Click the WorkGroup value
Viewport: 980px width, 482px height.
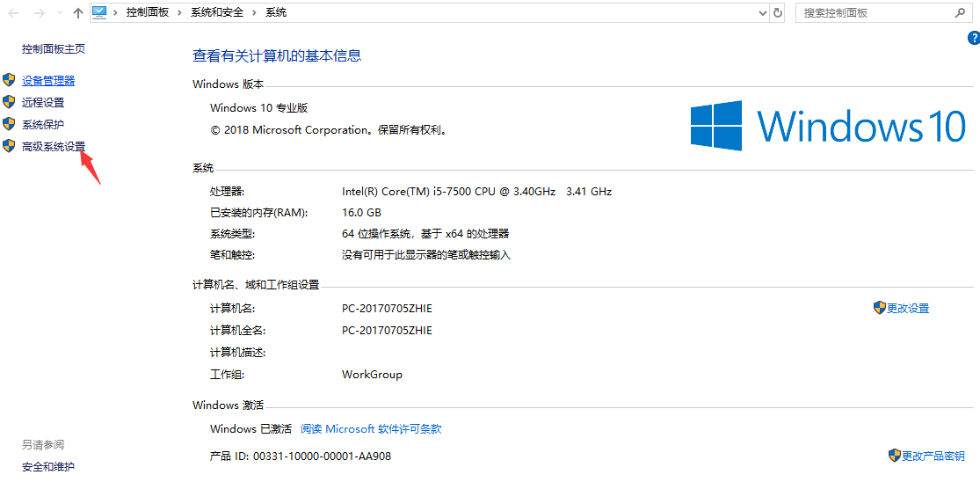(372, 375)
